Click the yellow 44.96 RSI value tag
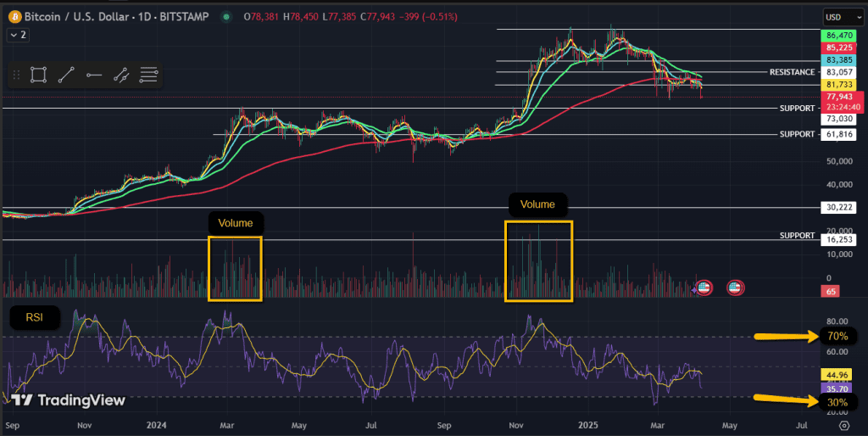This screenshot has width=868, height=436. pyautogui.click(x=836, y=375)
